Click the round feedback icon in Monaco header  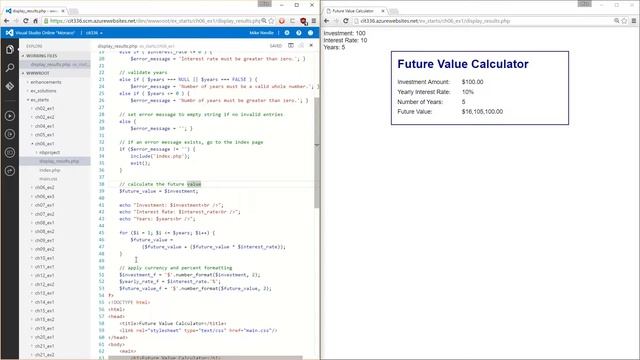pyautogui.click(x=310, y=33)
